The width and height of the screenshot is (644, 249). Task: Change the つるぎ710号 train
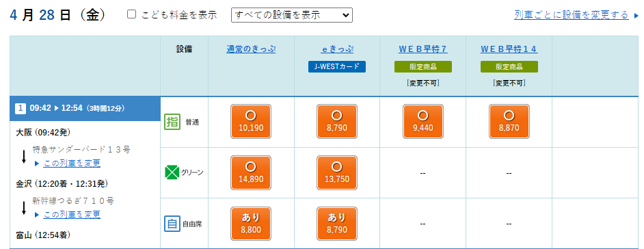coord(72,215)
